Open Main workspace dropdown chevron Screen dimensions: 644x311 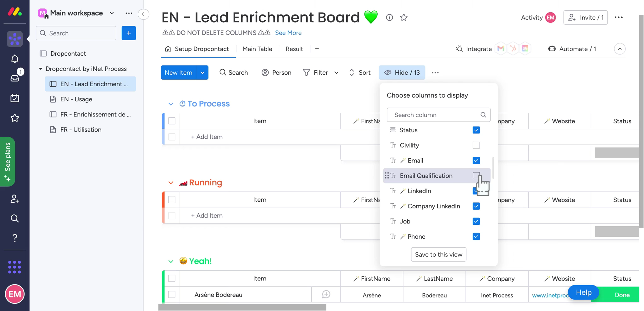[112, 13]
